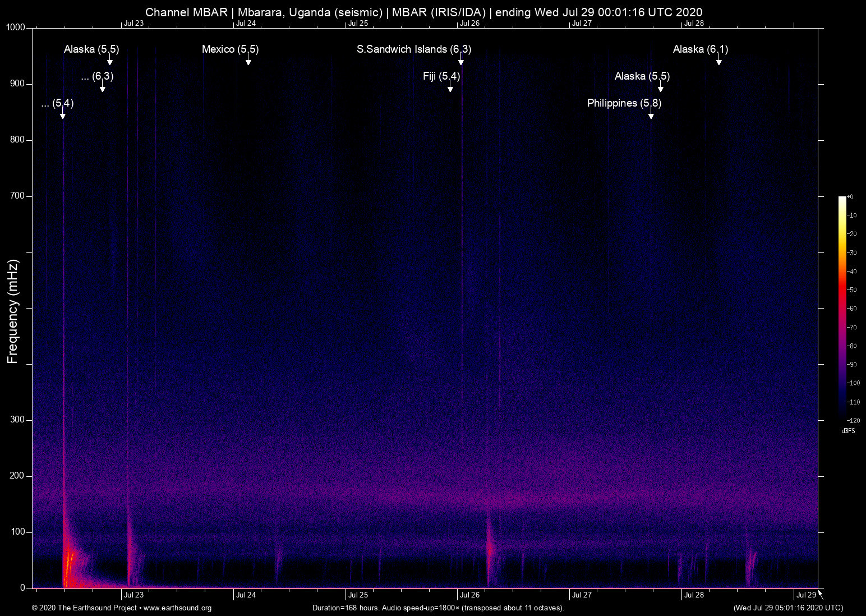Click arrow under Alaska (5.5) above Philippines label
Screen dimensions: 866x616
pos(661,89)
